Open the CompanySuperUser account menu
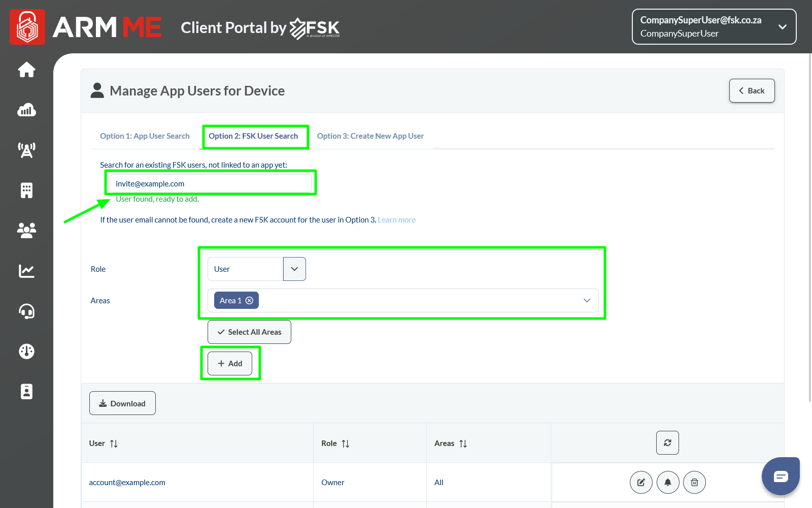Image resolution: width=812 pixels, height=508 pixels. point(714,27)
